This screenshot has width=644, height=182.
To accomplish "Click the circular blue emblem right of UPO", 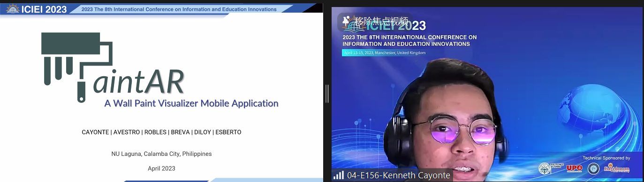I will (x=593, y=168).
